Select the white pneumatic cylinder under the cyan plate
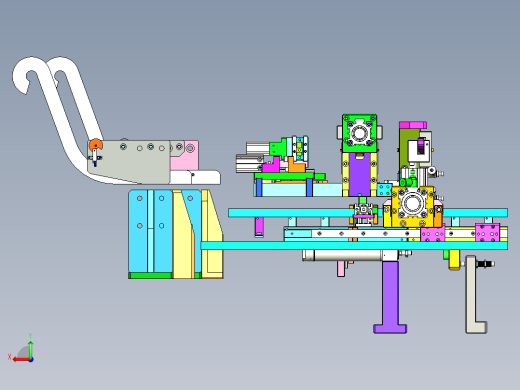 pyautogui.click(x=350, y=255)
